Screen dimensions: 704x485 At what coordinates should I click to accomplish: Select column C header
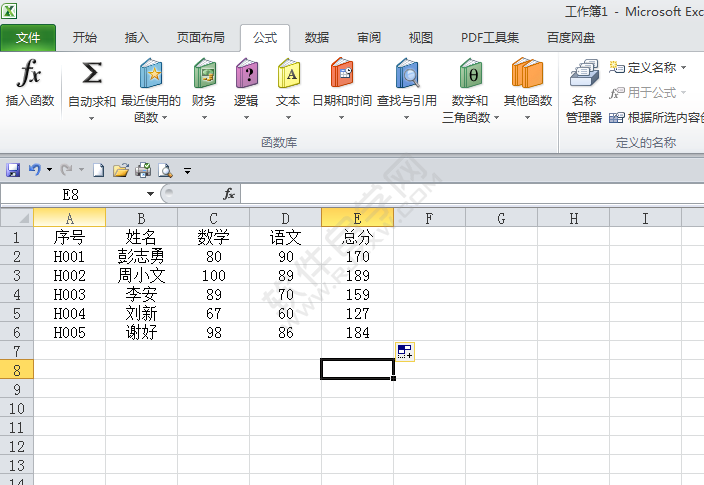tap(213, 218)
